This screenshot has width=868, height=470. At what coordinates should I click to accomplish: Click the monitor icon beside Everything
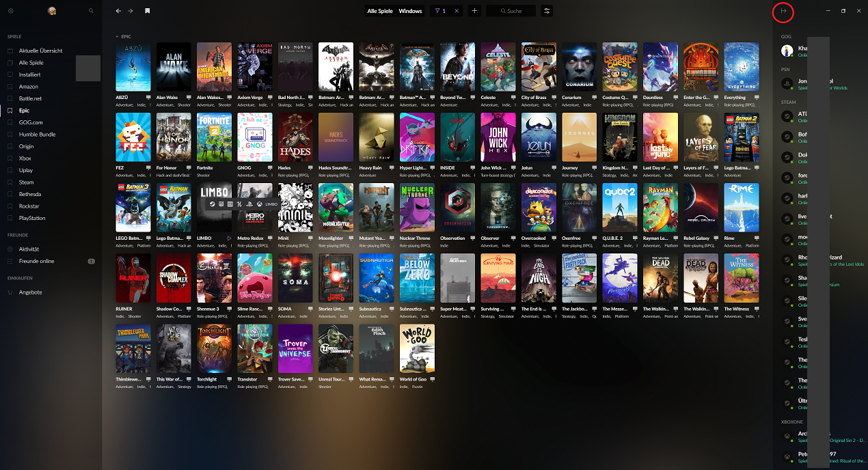click(x=757, y=98)
